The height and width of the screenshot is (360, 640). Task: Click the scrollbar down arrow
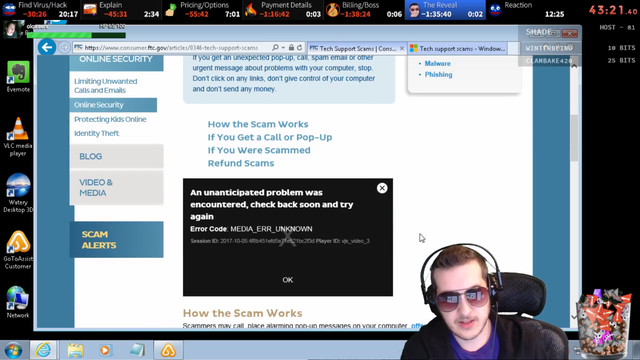[x=574, y=317]
